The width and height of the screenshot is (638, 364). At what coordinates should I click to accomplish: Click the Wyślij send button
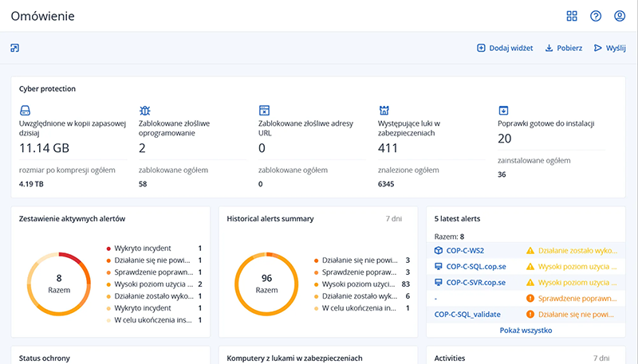(609, 48)
